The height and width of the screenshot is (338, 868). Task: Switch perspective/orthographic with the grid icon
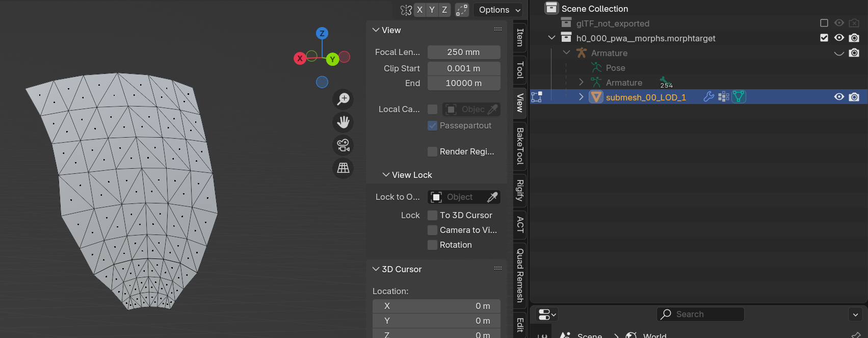(343, 168)
